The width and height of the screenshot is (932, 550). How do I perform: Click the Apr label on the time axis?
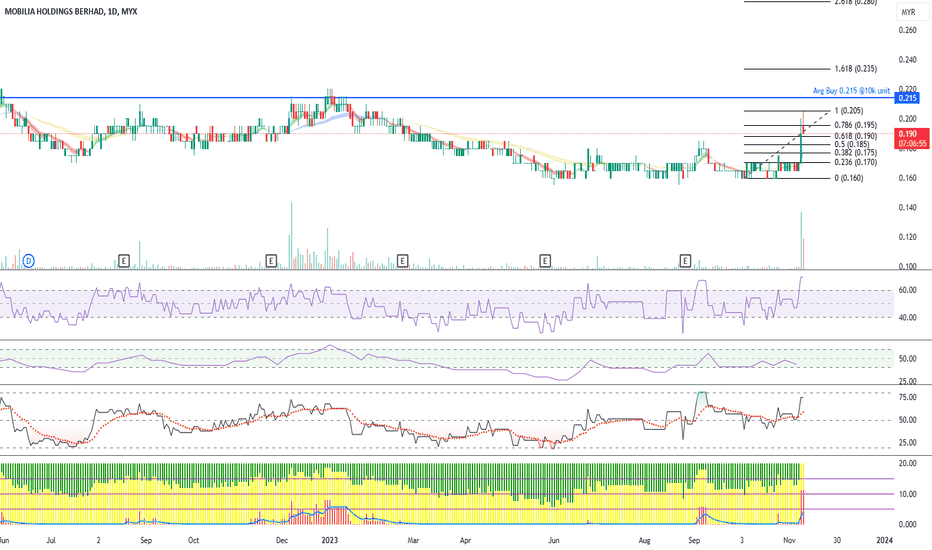[465, 540]
